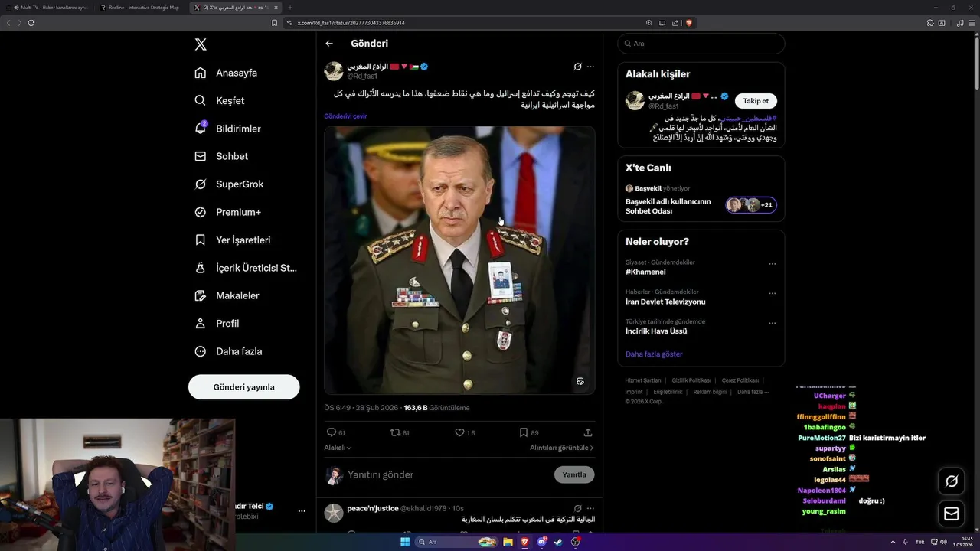This screenshot has width=980, height=551.
Task: Click image edit icon on photo corner
Action: pos(580,381)
